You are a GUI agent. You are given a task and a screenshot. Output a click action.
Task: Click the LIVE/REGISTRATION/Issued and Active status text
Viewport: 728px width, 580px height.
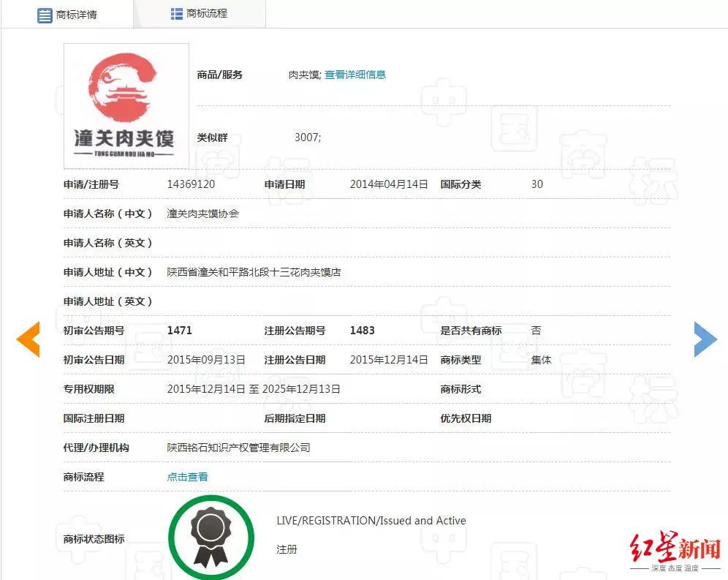tap(371, 521)
